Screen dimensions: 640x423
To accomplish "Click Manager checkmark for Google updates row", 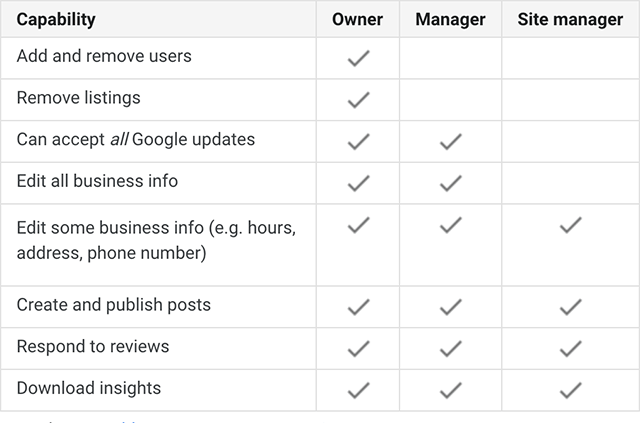I will click(451, 142).
